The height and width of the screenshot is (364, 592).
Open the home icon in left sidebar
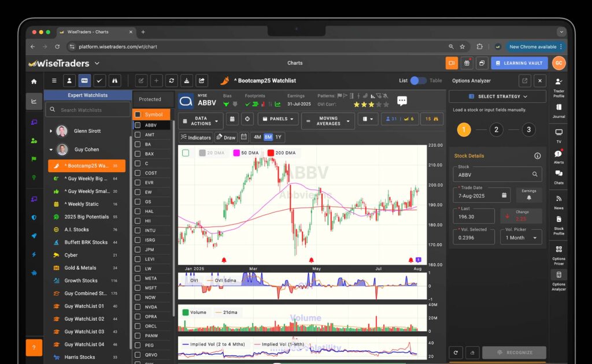point(34,81)
